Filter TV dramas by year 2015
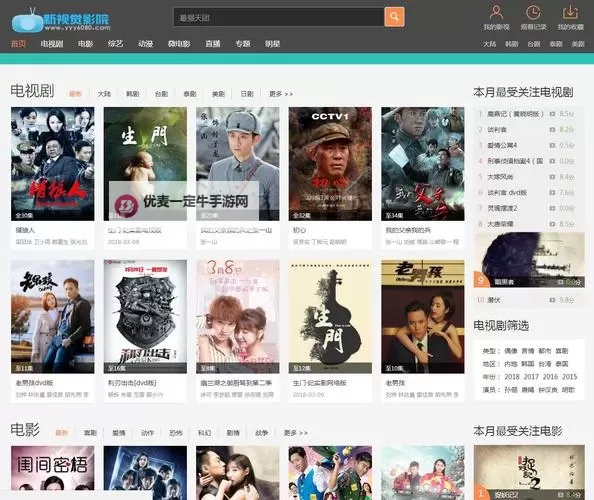Screen dimensions: 594x500 [569, 377]
